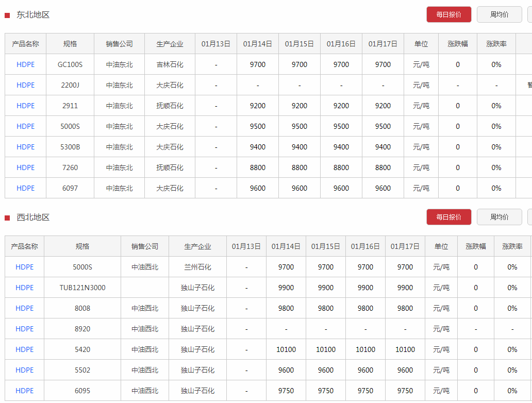The width and height of the screenshot is (532, 403).
Task: Click HDPE link in the 8920 row
Action: (24, 329)
